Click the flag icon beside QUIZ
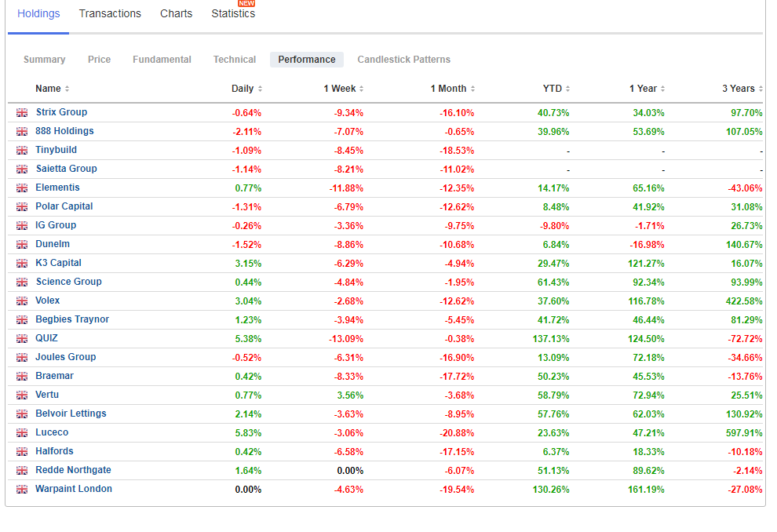This screenshot has height=532, width=777. tap(22, 338)
